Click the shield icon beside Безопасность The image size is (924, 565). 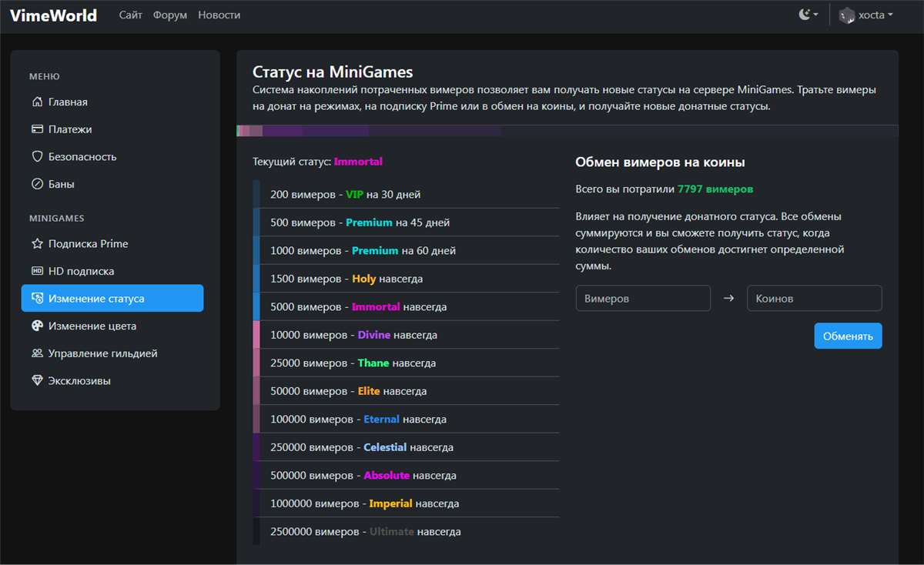tap(37, 156)
